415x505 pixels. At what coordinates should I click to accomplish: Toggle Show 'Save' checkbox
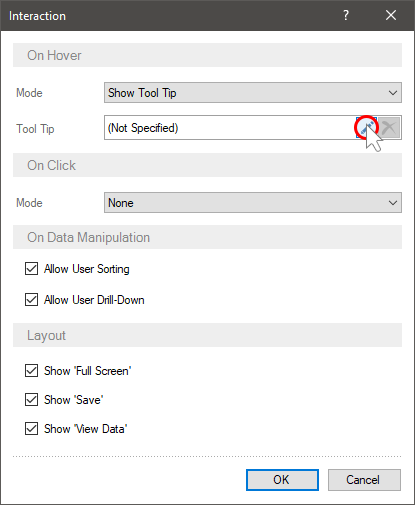pyautogui.click(x=31, y=400)
